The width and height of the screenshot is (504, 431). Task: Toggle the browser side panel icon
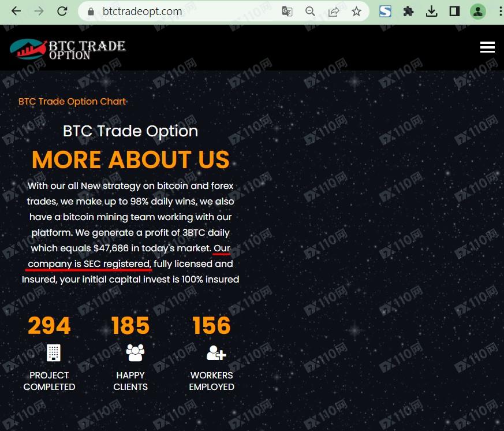454,11
